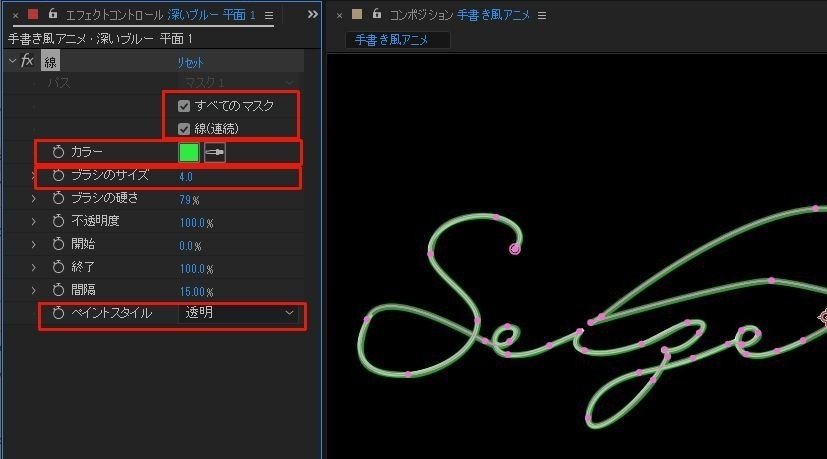Screen dimensions: 827x459
Task: Toggle stopwatch for 不透明度
Action: coord(58,221)
